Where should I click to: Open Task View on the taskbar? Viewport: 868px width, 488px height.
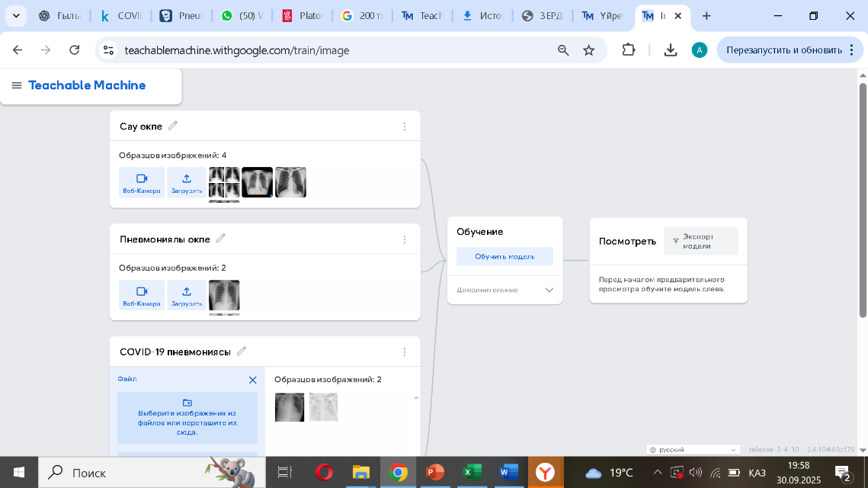pos(284,473)
